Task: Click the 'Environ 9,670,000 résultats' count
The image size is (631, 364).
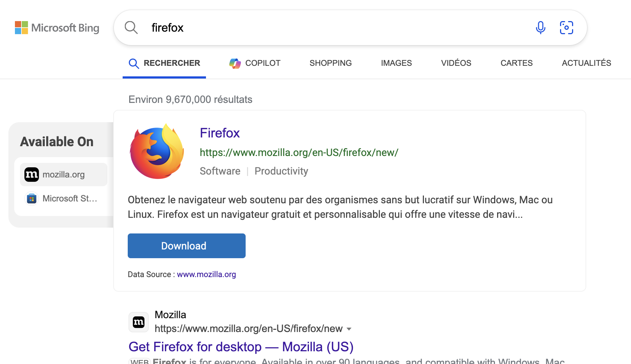Action: (x=190, y=100)
